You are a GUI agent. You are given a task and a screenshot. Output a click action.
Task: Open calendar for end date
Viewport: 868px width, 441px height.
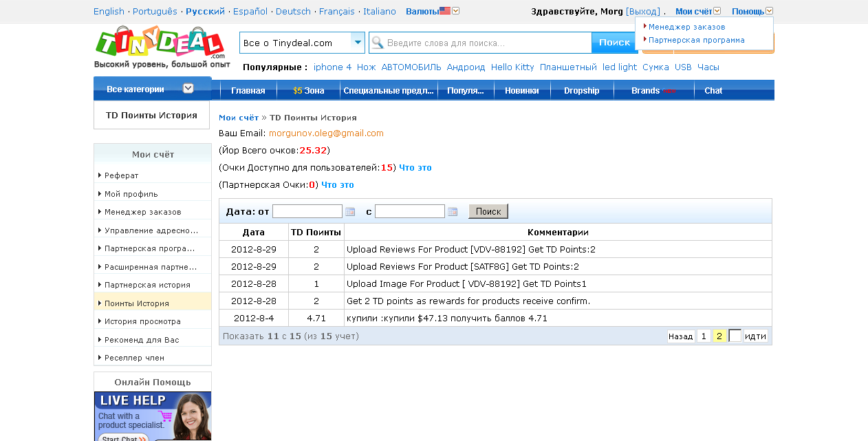[x=453, y=211]
